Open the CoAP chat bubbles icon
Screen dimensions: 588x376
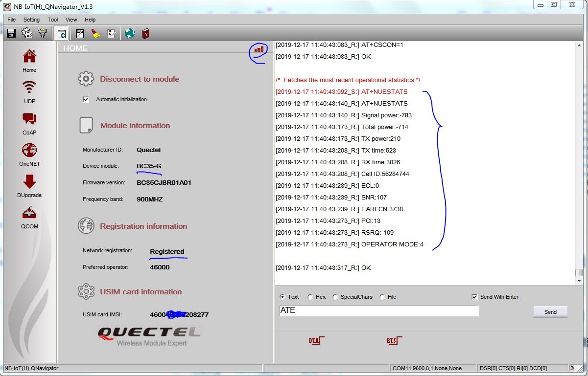coord(29,124)
